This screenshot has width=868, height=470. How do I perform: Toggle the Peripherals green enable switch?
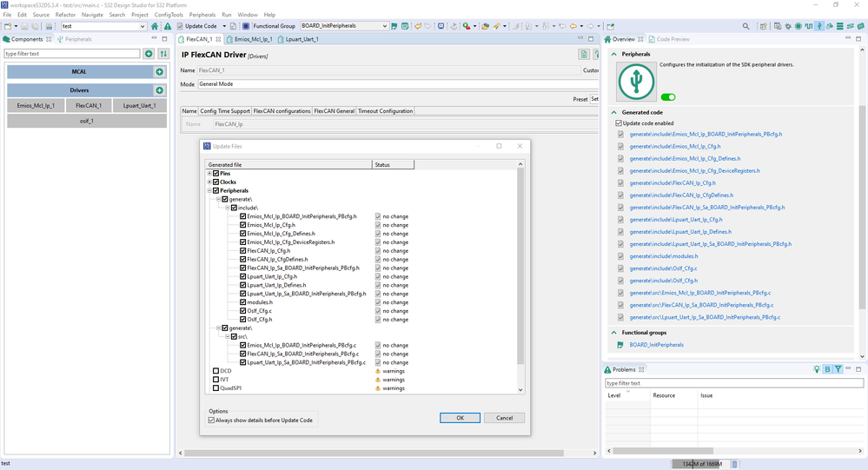pos(668,96)
